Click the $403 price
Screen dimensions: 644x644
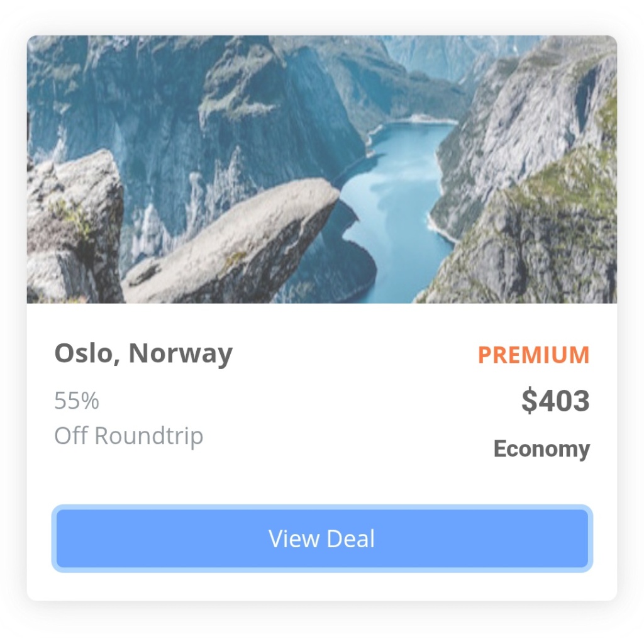(x=555, y=401)
